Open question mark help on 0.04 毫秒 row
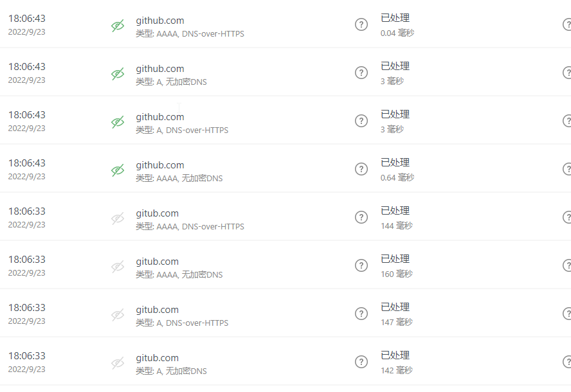Image resolution: width=571 pixels, height=392 pixels. 361,24
